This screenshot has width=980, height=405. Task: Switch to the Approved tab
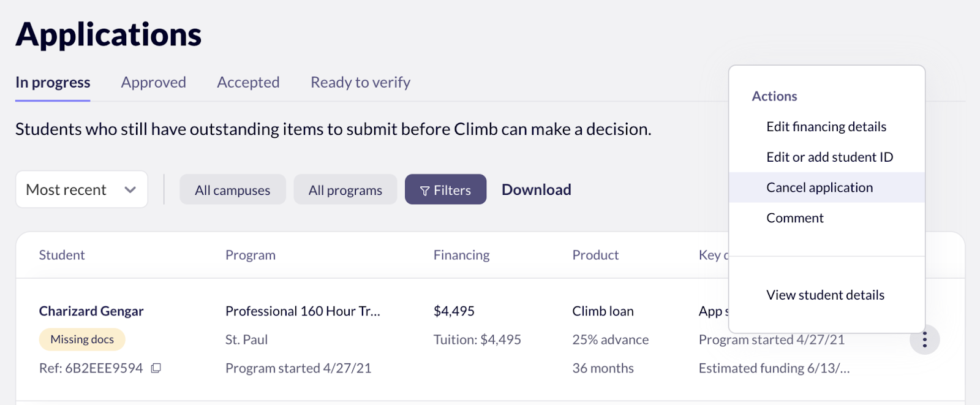pos(154,82)
